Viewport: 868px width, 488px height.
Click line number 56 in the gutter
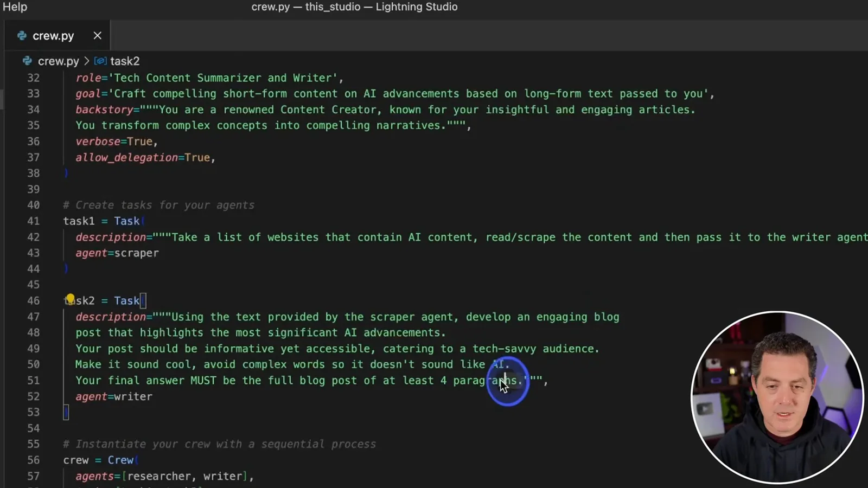click(x=34, y=460)
